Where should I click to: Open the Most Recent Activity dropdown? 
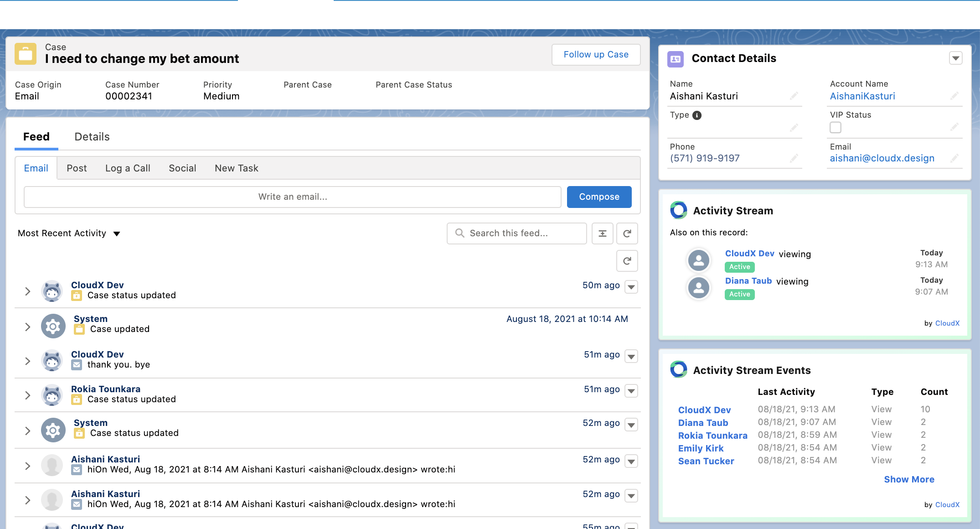click(x=117, y=233)
